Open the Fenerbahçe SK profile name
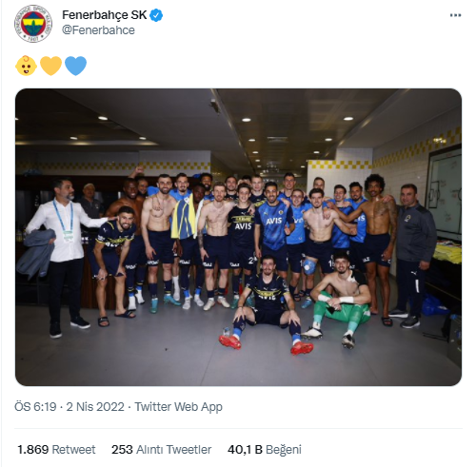Viewport: 476px width, 467px height. coord(105,15)
